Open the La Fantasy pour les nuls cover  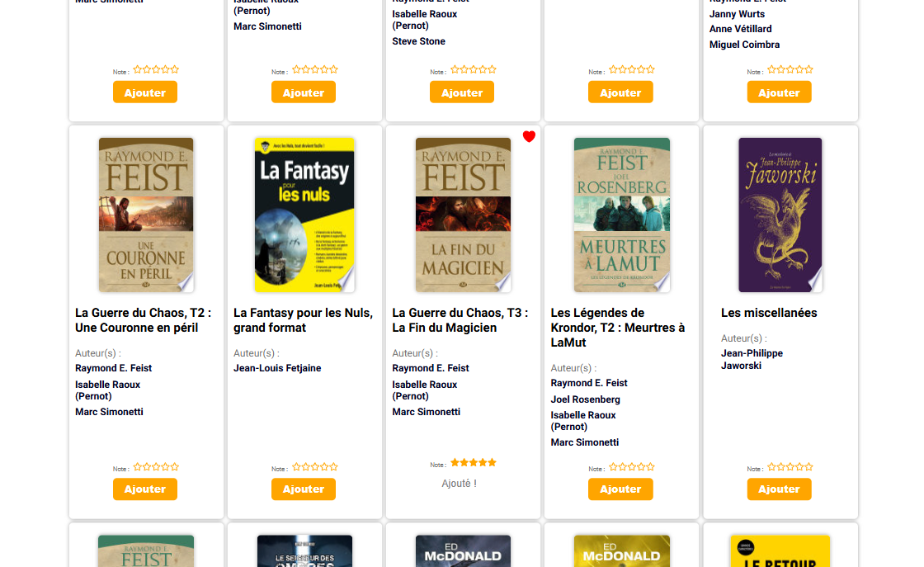pyautogui.click(x=304, y=215)
